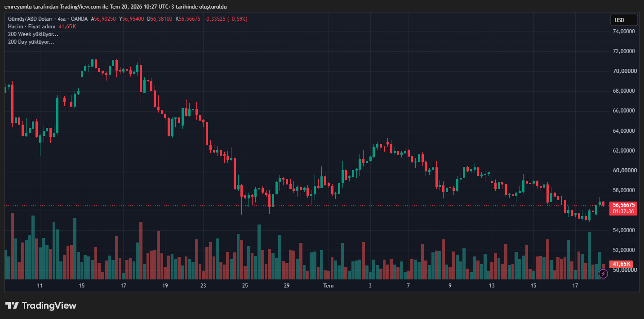Click the 200 Week yüklüyor indicator label

point(33,34)
